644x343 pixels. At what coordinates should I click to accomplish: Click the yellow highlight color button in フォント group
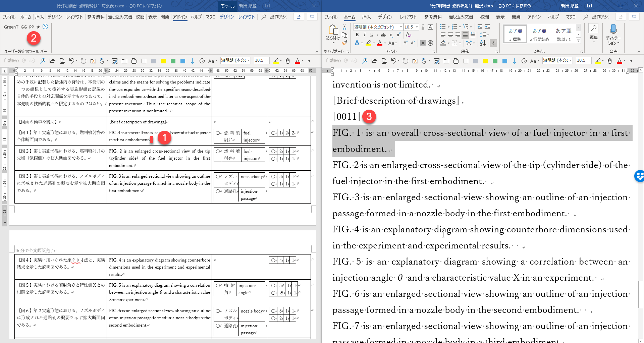[369, 43]
